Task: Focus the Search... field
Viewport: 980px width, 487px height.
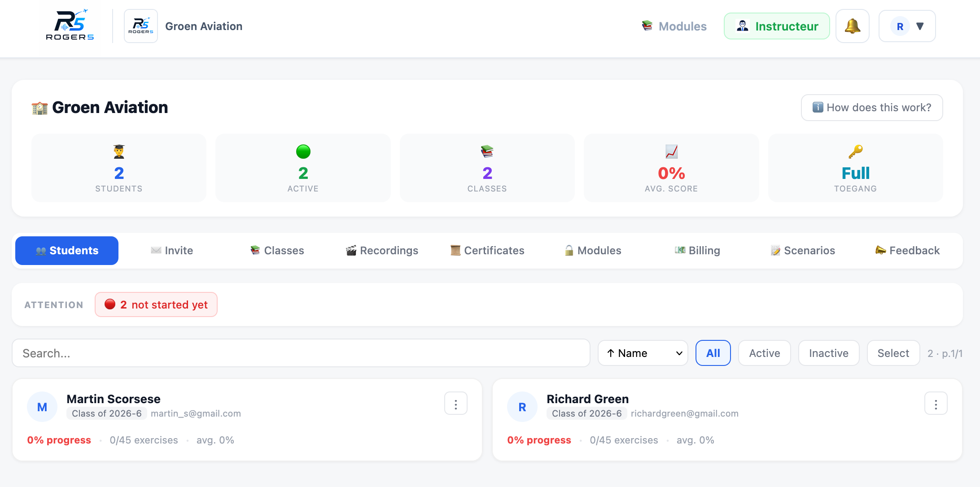Action: (301, 353)
